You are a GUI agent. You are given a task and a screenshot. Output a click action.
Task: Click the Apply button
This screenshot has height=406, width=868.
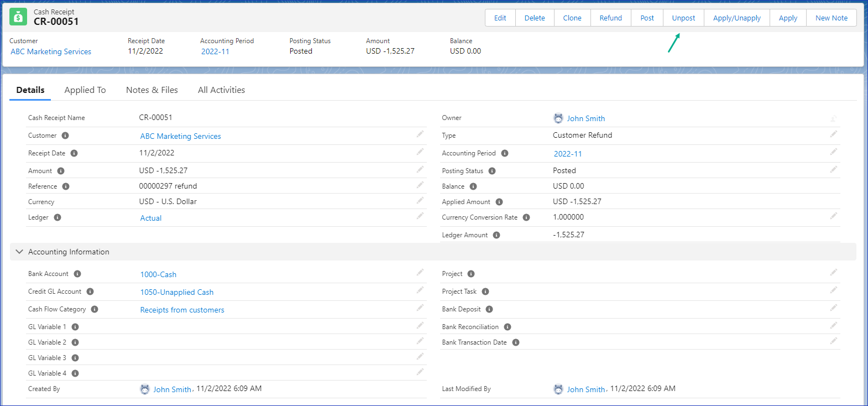[788, 18]
